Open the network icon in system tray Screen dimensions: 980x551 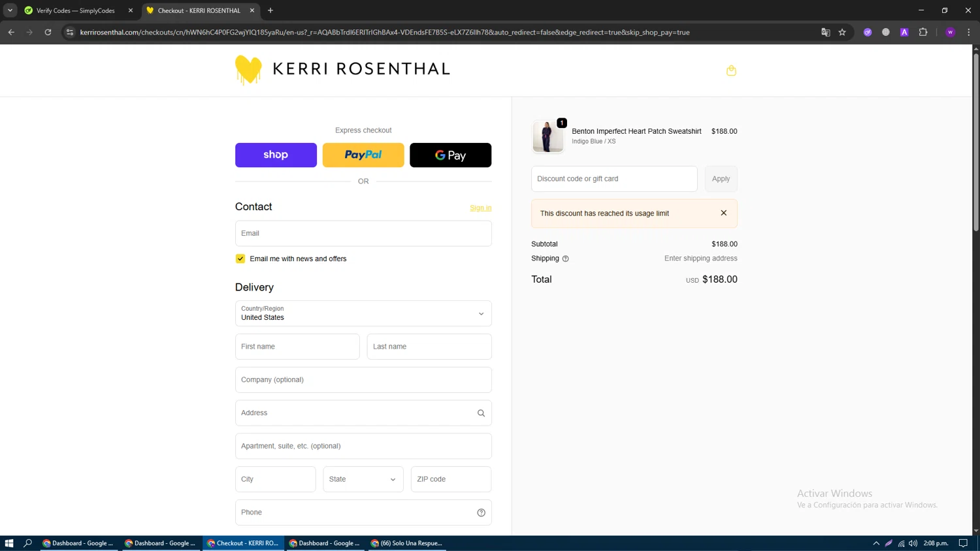click(901, 543)
